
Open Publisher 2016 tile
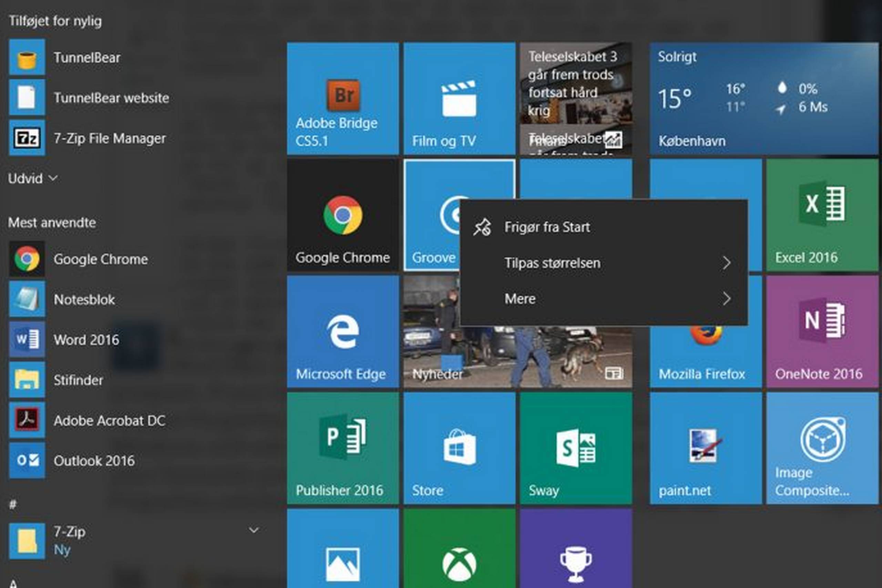click(x=343, y=448)
